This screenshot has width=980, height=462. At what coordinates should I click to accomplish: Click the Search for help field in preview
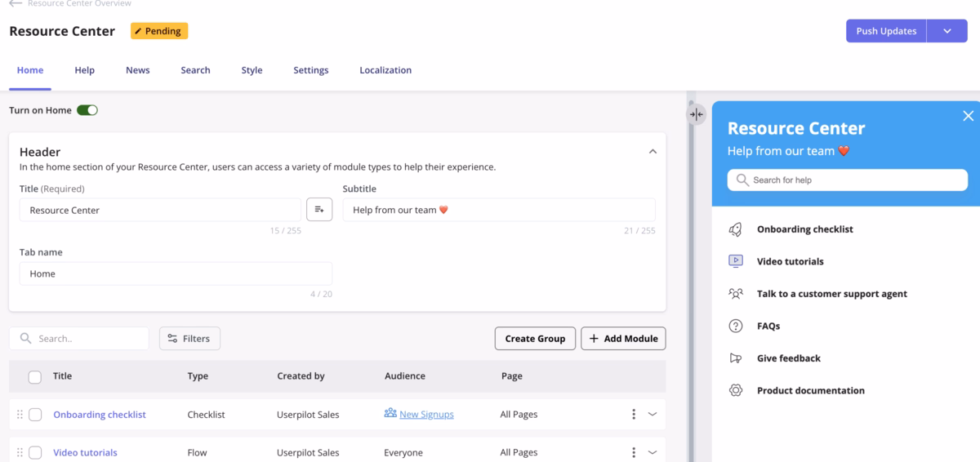(847, 180)
